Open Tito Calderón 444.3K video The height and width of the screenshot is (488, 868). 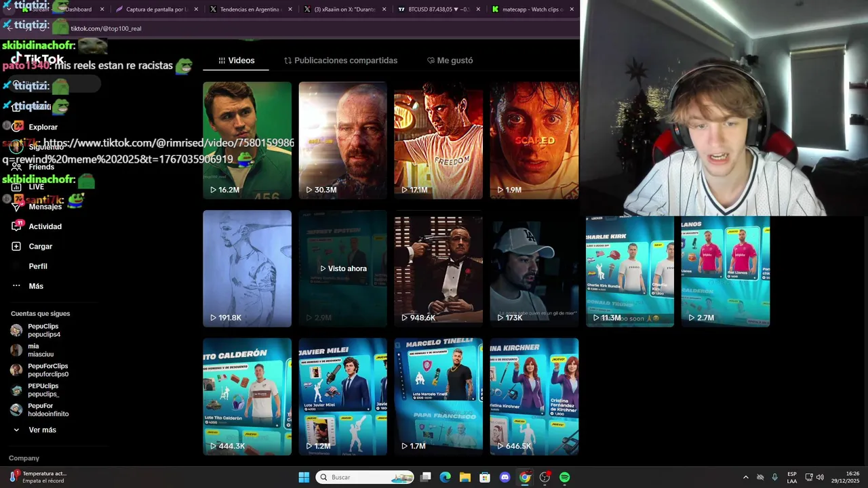coord(247,396)
